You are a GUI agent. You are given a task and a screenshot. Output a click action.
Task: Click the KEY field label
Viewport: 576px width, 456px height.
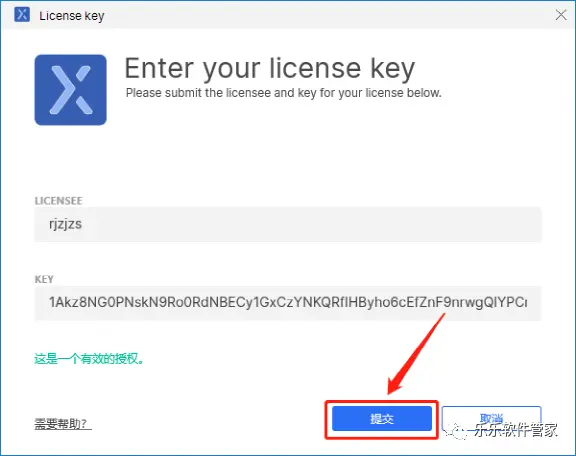(44, 280)
